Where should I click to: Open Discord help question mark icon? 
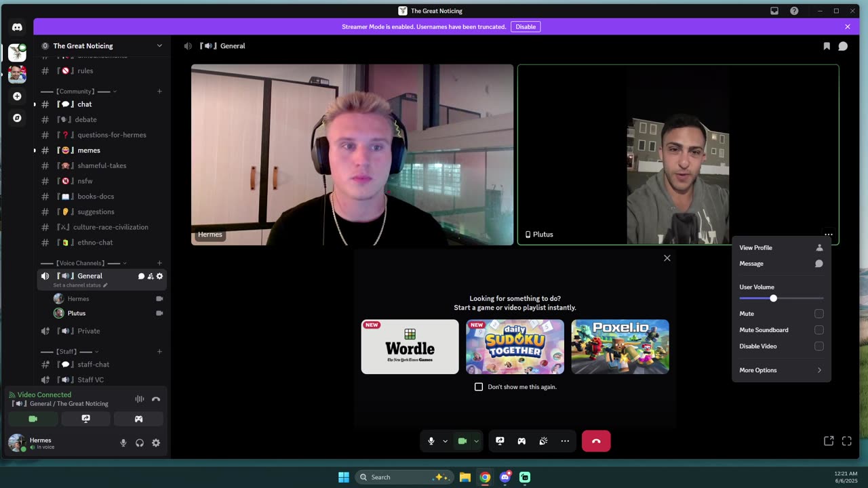click(794, 11)
